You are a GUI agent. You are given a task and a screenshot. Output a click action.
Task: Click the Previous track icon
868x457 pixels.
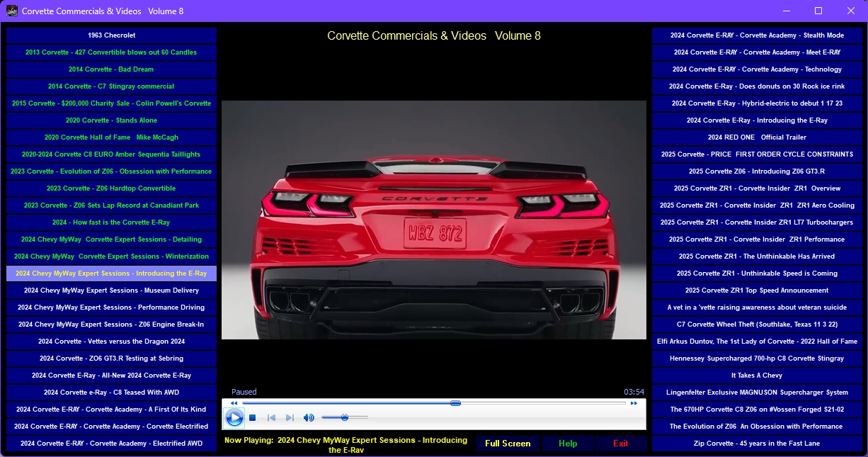point(271,418)
